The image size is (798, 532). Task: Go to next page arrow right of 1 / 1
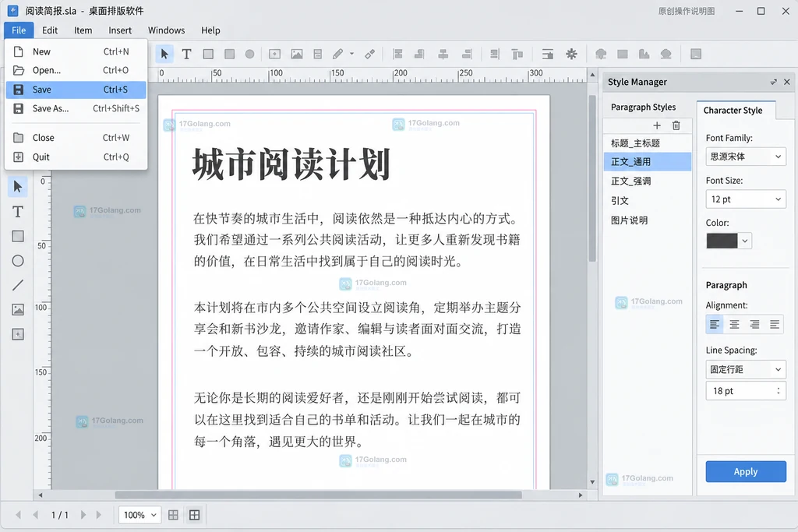[83, 515]
